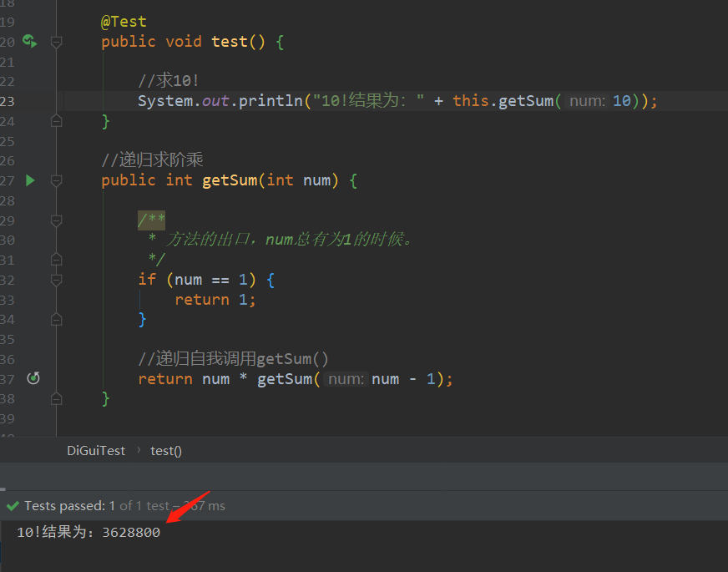Click the comment //求10!

(x=169, y=81)
